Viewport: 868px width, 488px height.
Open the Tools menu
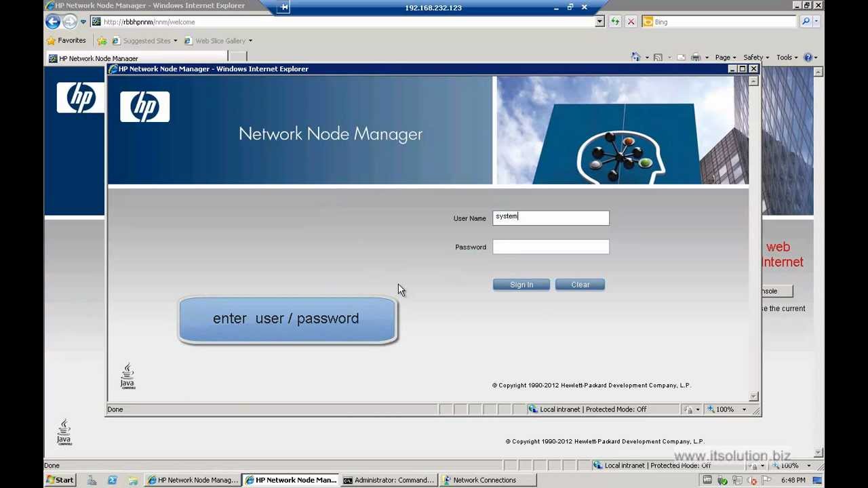[787, 58]
